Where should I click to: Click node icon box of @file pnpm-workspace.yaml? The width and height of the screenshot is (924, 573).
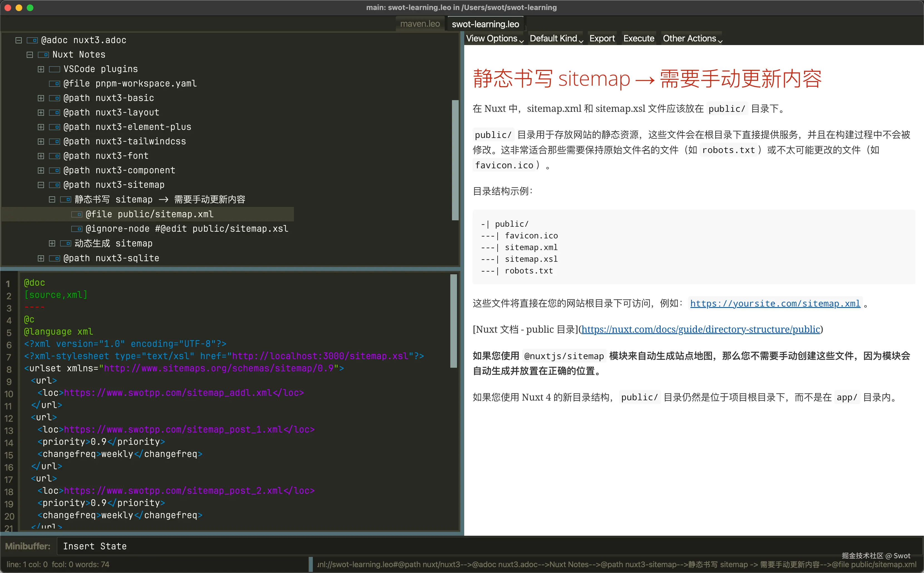(x=55, y=83)
